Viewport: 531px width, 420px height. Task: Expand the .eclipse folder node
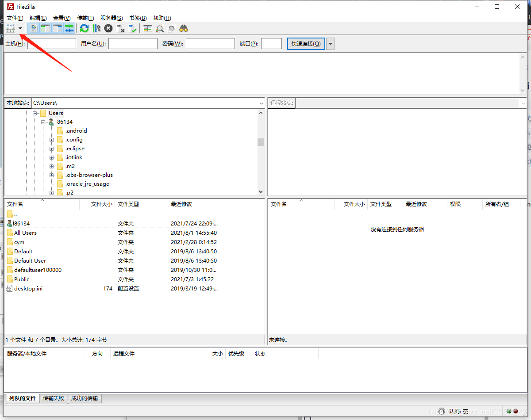52,149
